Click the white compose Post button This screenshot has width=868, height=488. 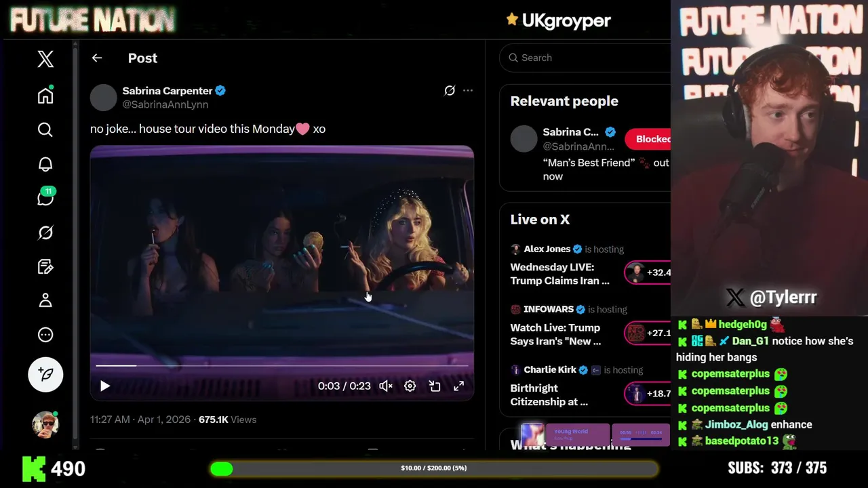point(45,374)
